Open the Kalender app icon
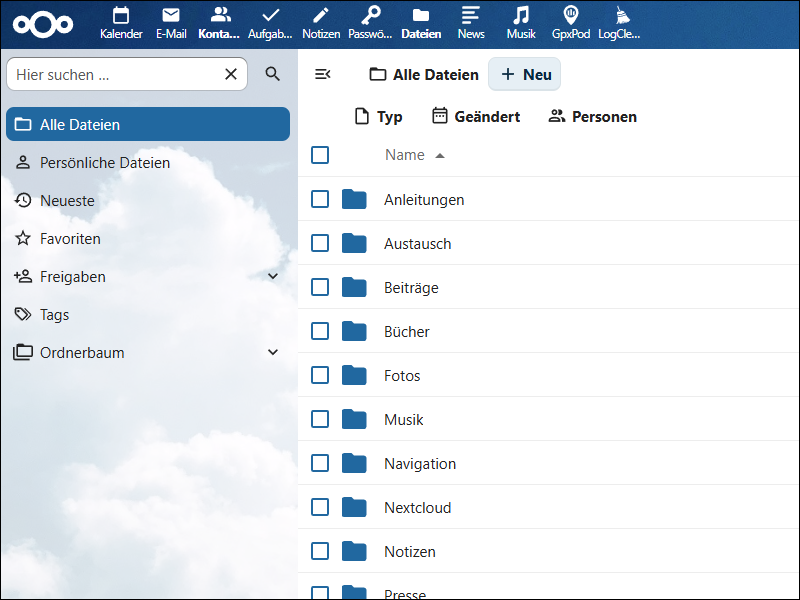Image resolution: width=800 pixels, height=600 pixels. click(121, 16)
